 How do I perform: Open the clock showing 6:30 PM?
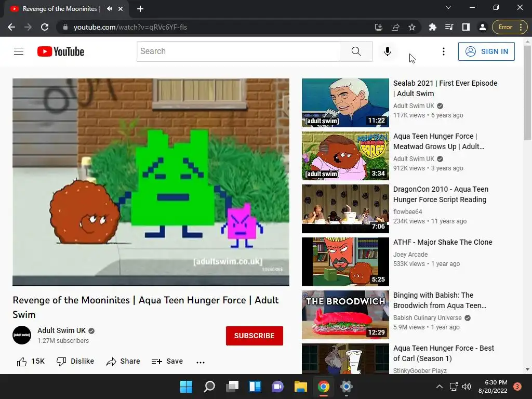click(x=493, y=387)
